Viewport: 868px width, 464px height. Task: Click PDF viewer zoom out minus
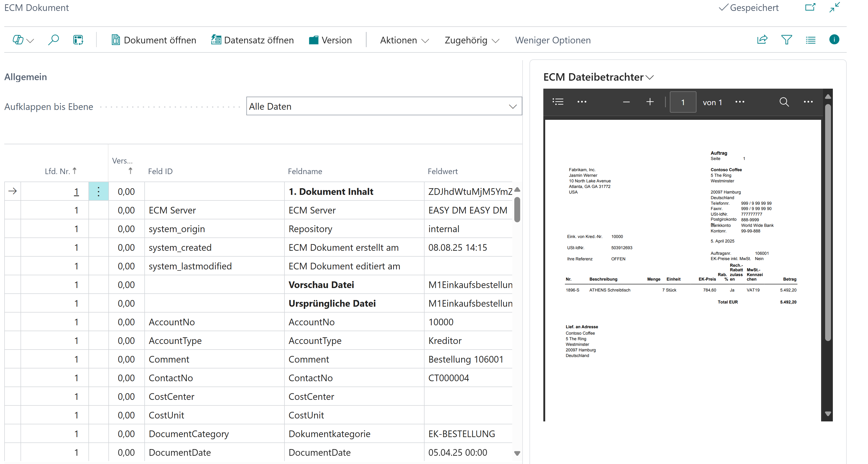pyautogui.click(x=626, y=102)
